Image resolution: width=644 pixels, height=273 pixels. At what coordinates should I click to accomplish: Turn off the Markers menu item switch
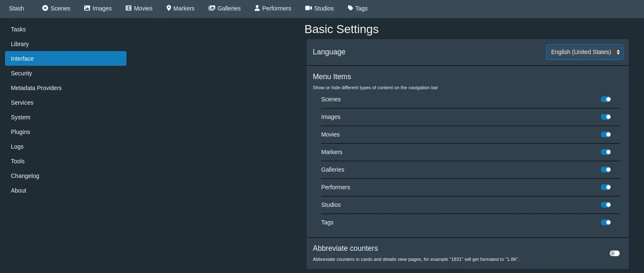605,152
